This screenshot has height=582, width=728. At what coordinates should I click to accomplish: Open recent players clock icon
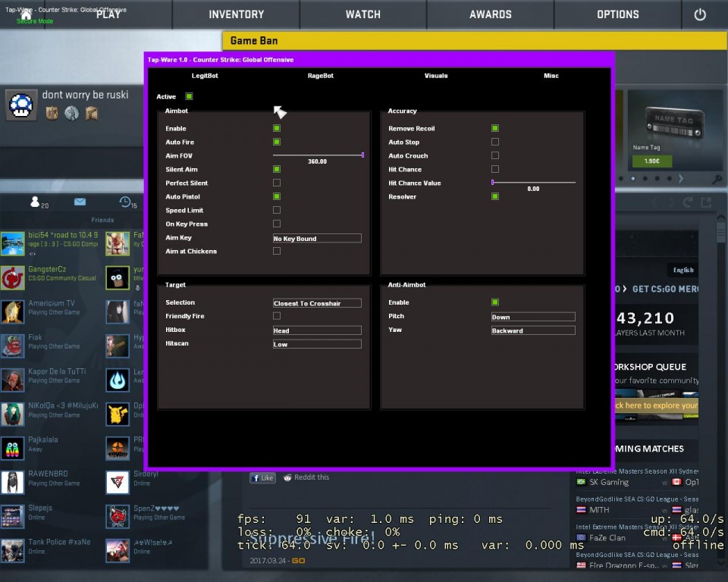(x=125, y=202)
